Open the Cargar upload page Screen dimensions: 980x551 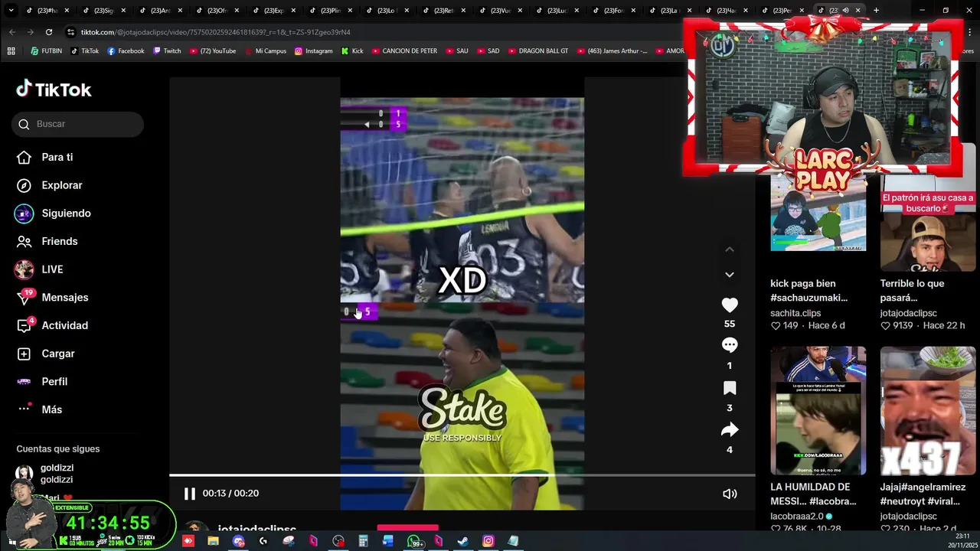pyautogui.click(x=47, y=354)
